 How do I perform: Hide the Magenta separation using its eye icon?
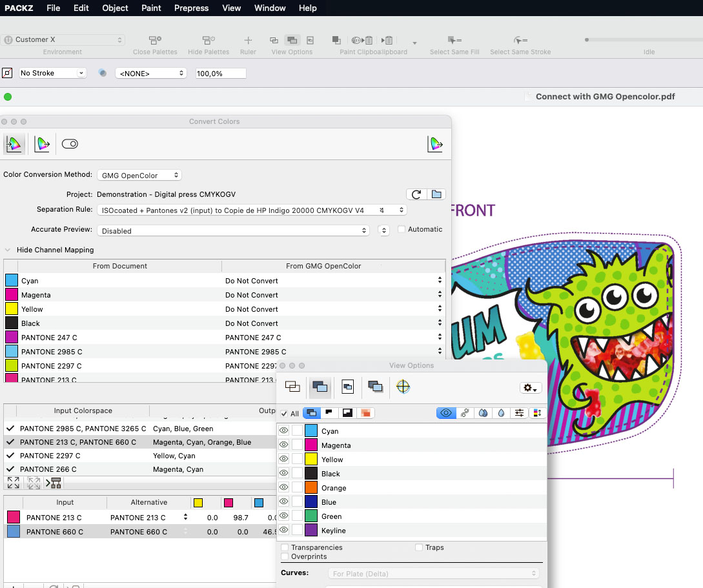coord(284,445)
